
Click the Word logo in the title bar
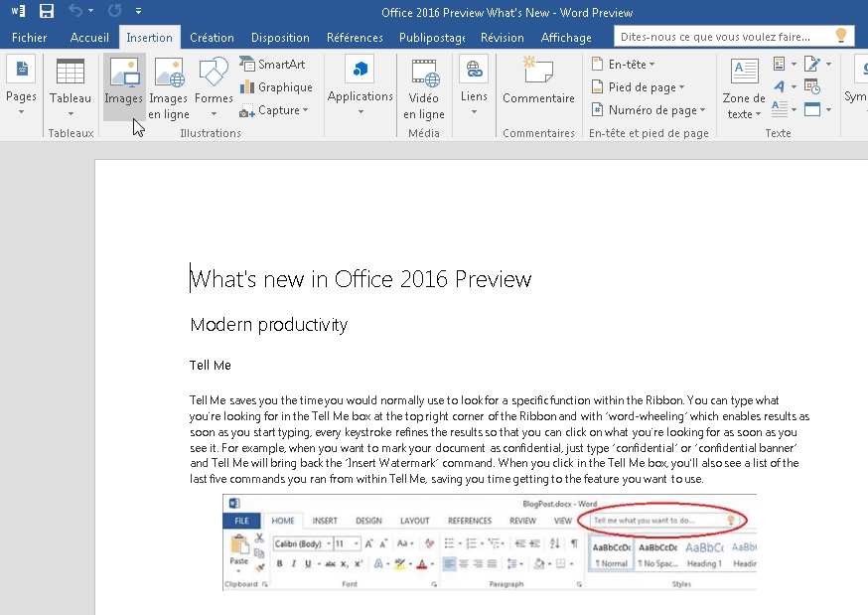[x=18, y=11]
